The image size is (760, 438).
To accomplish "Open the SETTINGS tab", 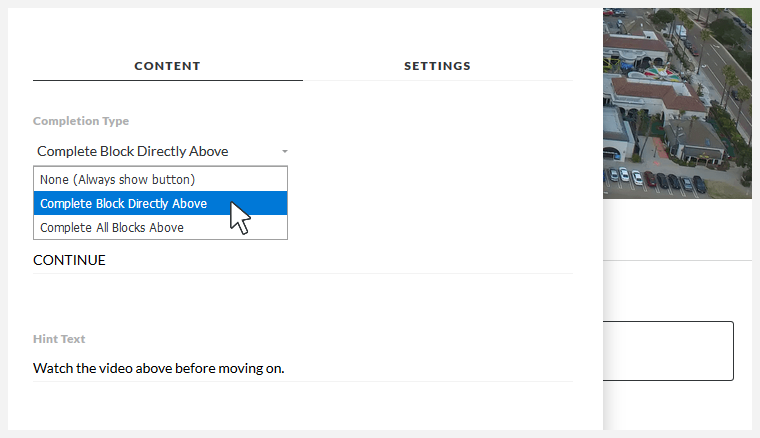I will [x=437, y=66].
